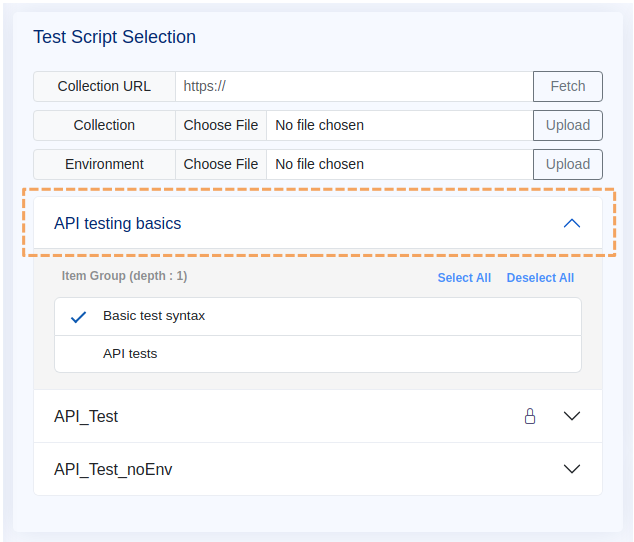Screen dimensions: 634x542
Task: Click the blue checkmark beside Basic test syntax
Action: click(78, 317)
